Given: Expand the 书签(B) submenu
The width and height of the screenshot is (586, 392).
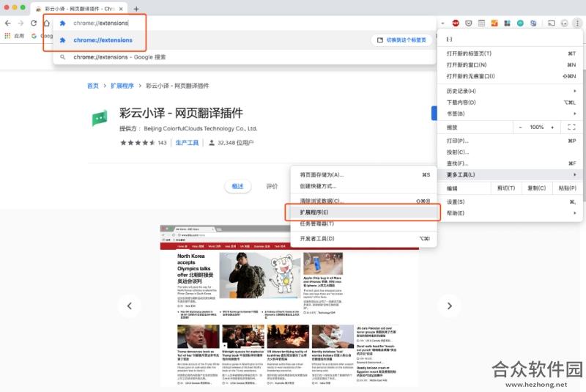Looking at the screenshot, I should [511, 114].
